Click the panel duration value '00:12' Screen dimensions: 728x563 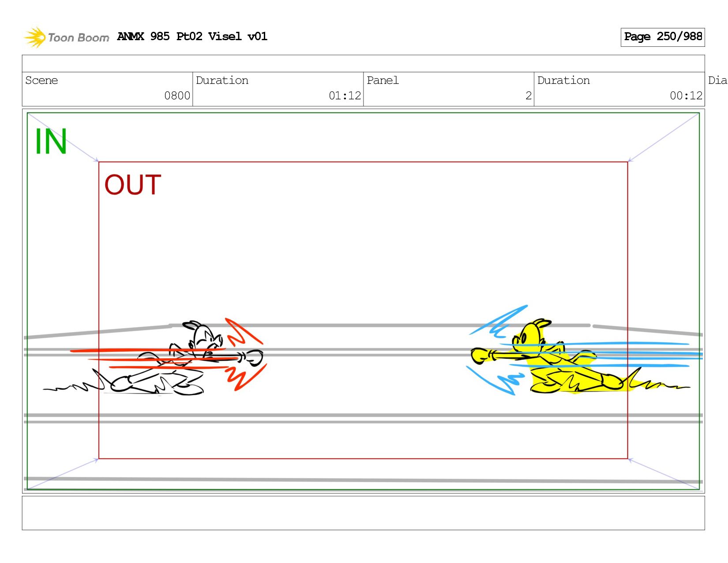686,95
